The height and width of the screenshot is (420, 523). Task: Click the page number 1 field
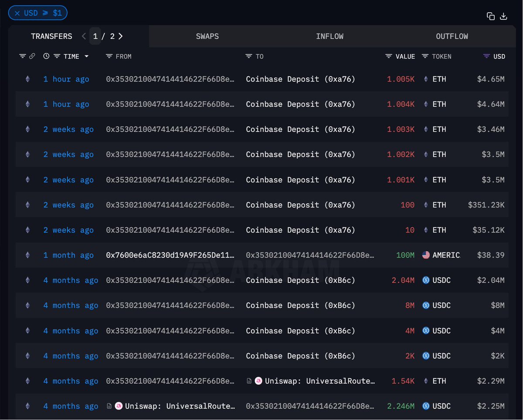click(95, 36)
